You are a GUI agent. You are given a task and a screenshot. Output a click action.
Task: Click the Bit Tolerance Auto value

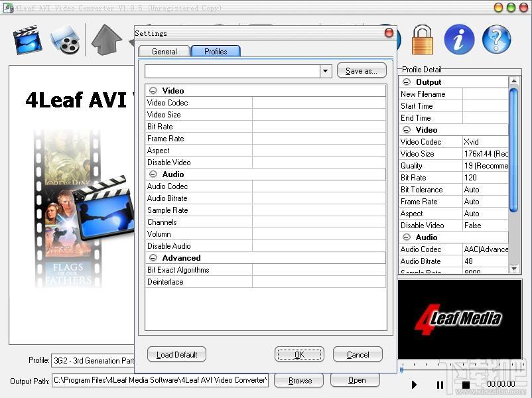click(x=486, y=190)
